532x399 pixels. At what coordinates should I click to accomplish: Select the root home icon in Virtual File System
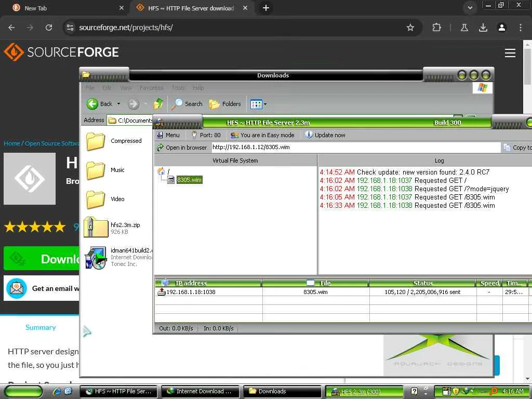[162, 171]
